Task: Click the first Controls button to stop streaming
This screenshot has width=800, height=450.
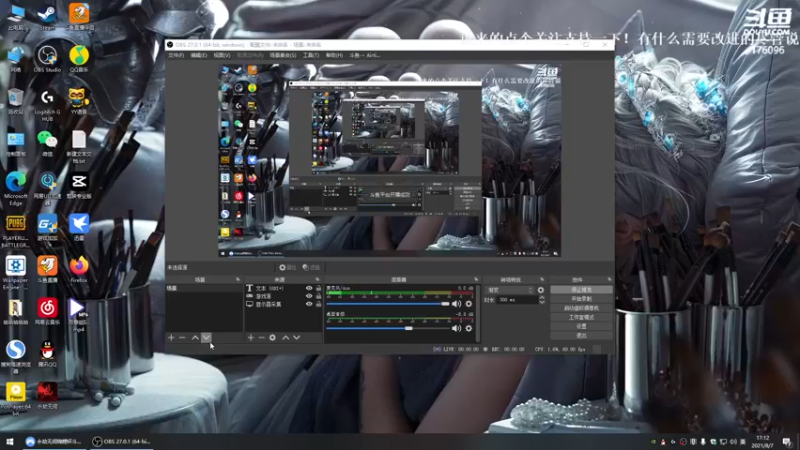Action: click(x=582, y=289)
